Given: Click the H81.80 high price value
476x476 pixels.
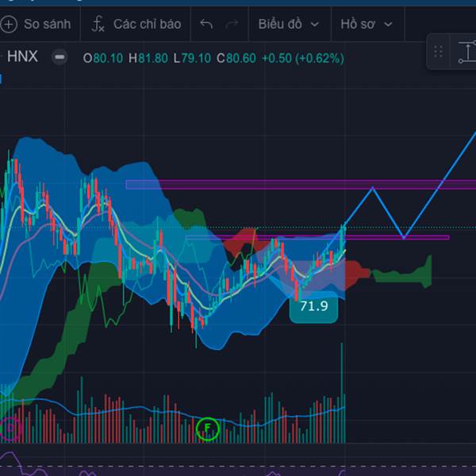Looking at the screenshot, I should pos(148,58).
